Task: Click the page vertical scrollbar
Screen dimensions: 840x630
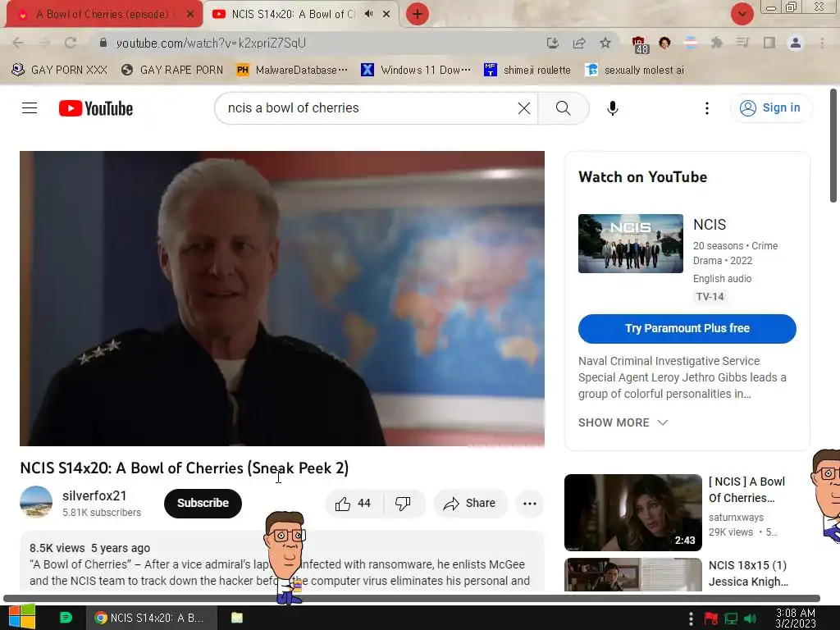Action: coord(833,146)
